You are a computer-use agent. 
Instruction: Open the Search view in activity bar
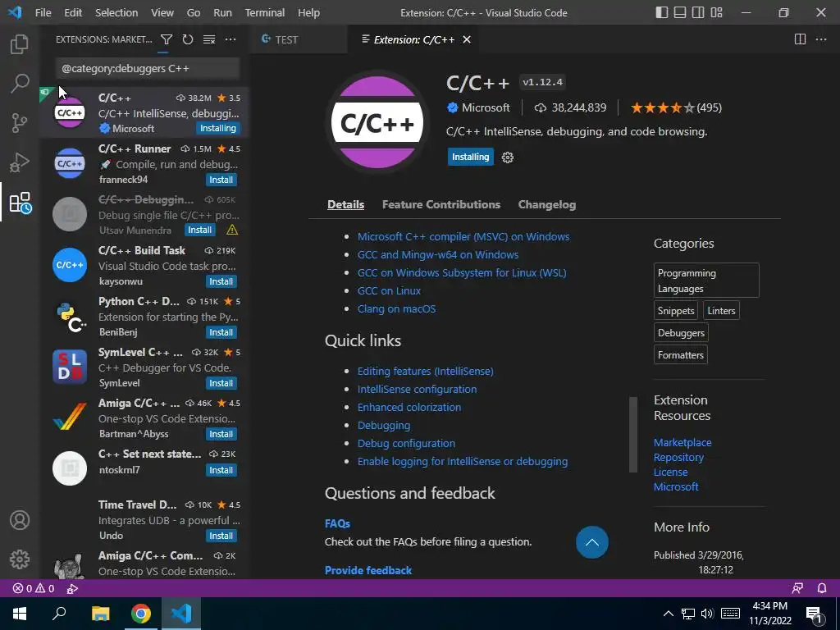pyautogui.click(x=20, y=83)
